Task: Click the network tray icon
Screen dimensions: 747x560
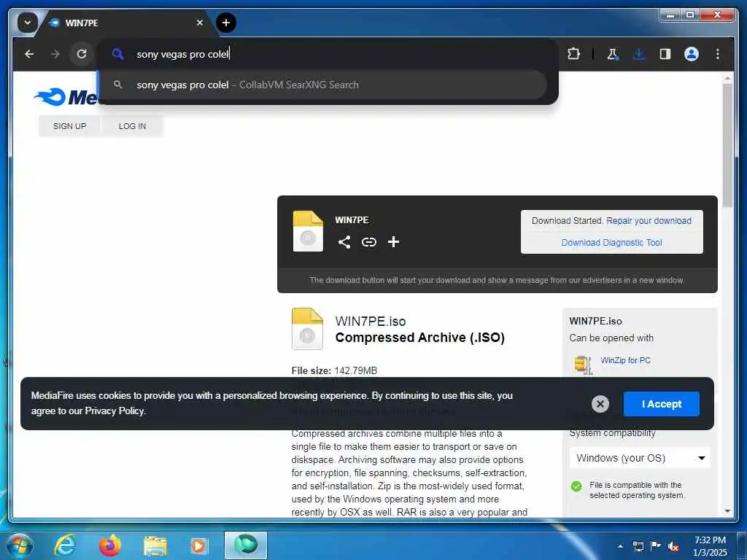Action: tap(638, 546)
